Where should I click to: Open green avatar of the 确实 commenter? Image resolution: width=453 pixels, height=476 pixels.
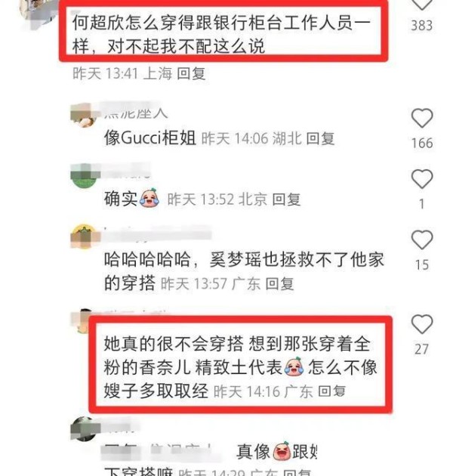point(84,176)
